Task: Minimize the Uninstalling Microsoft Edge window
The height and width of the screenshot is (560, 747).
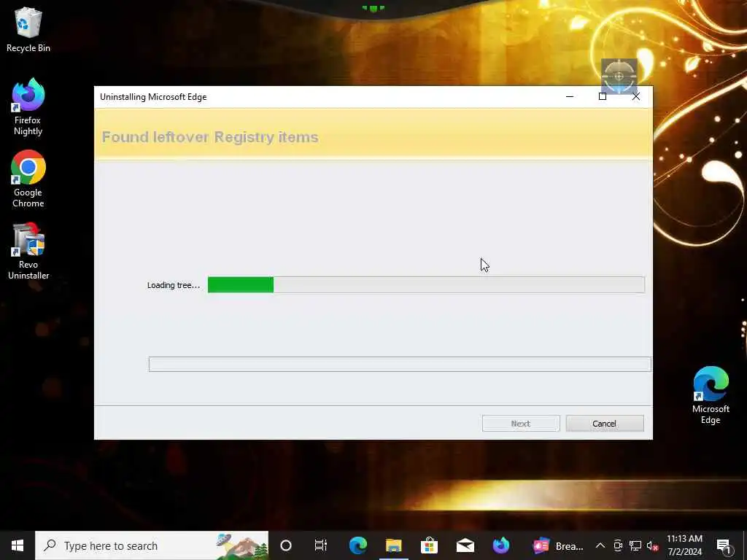Action: (x=569, y=97)
